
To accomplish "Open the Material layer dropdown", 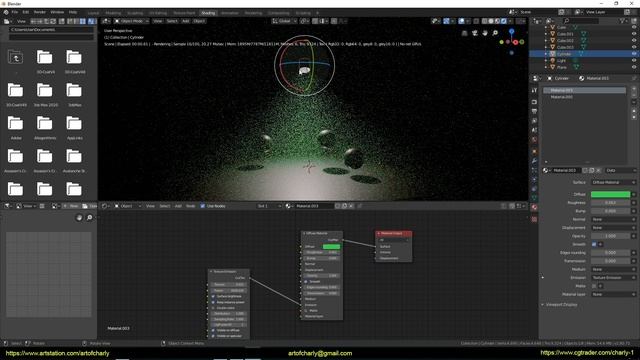I will click(613, 294).
